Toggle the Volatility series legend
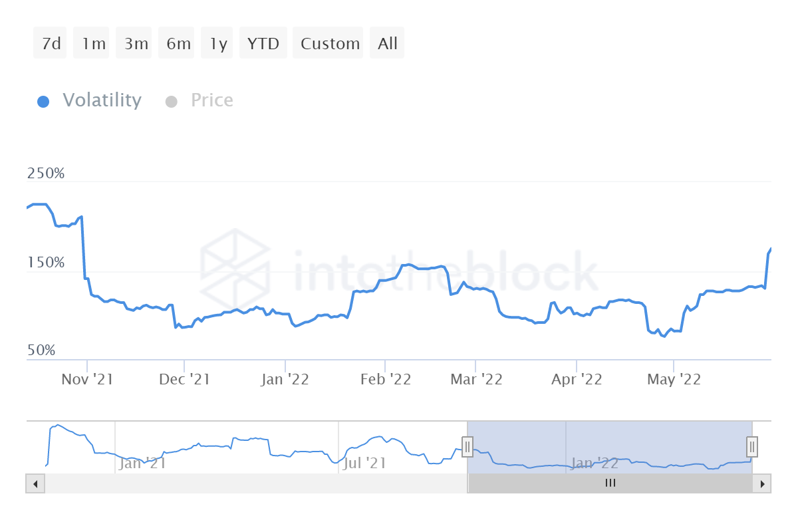The height and width of the screenshot is (532, 798). coord(102,100)
